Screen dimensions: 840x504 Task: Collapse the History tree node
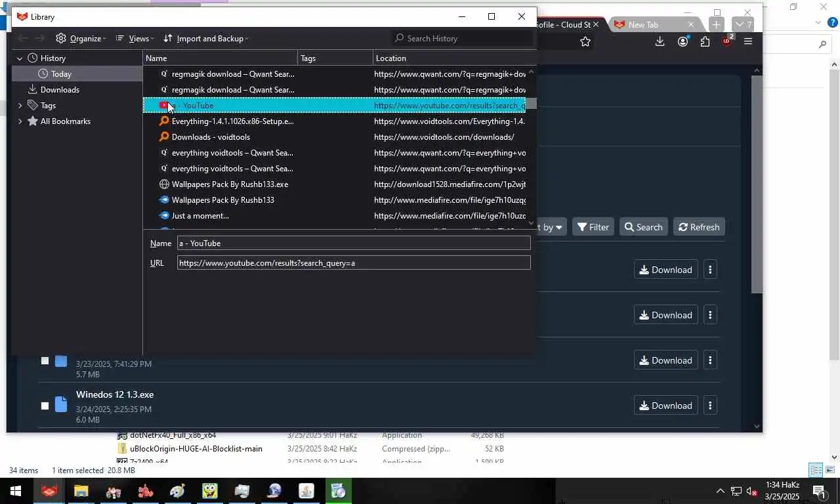pyautogui.click(x=20, y=58)
